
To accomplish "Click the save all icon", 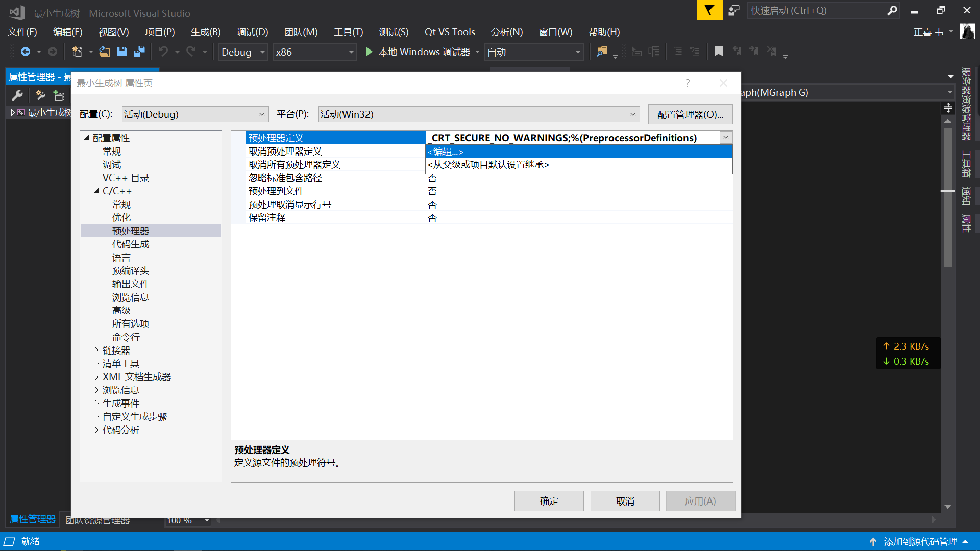I will click(x=139, y=52).
